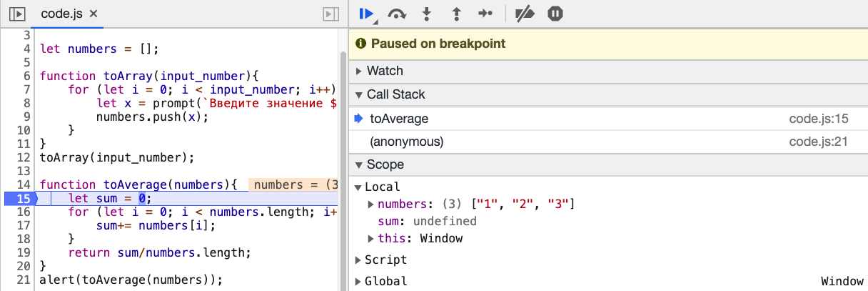Click the Step button in debugger toolbar
The image size is (868, 291).
point(486,14)
